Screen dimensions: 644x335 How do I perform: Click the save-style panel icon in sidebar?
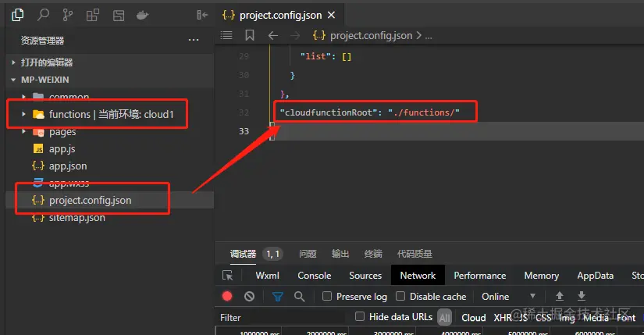click(119, 16)
